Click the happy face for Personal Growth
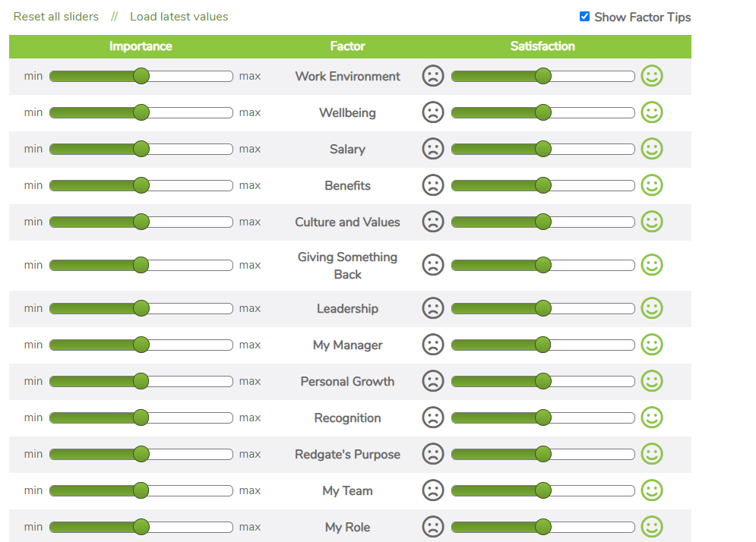Screen dimensions: 756x542 (x=651, y=381)
